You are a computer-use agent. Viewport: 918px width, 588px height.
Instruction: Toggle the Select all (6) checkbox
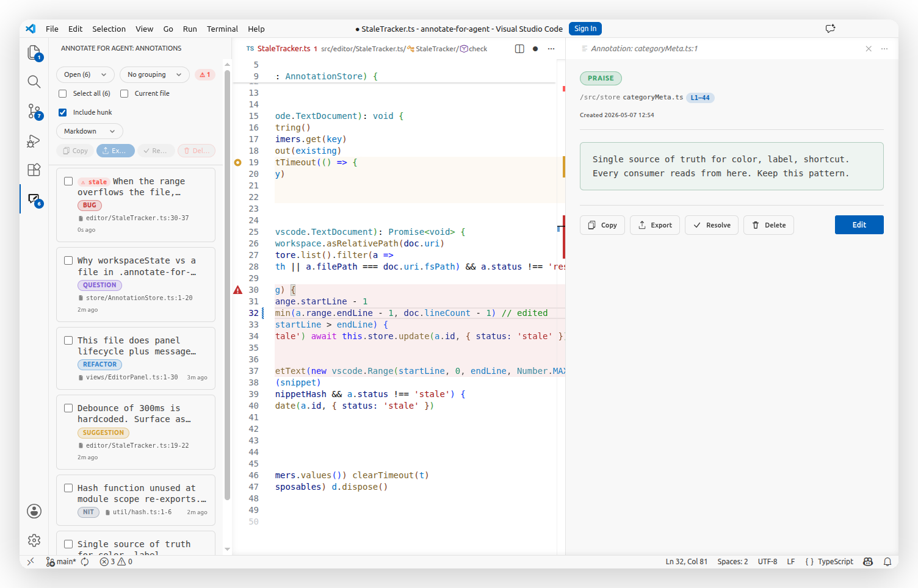[62, 93]
